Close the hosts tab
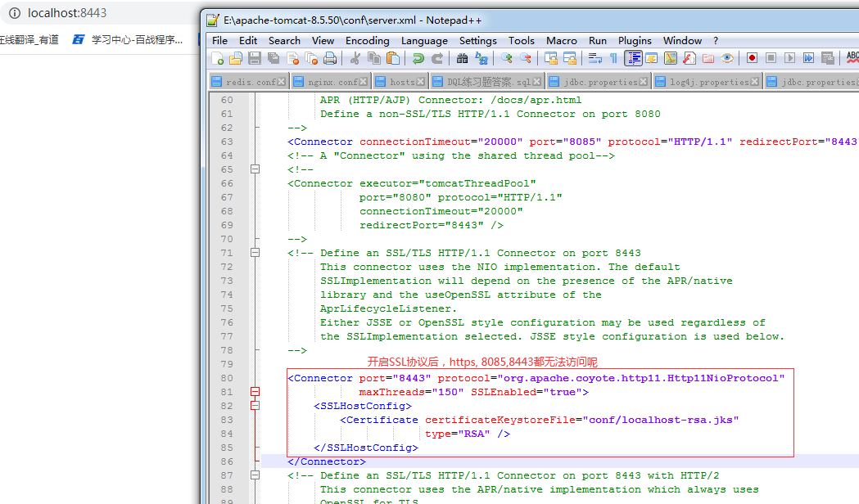This screenshot has height=504, width=859. (420, 82)
